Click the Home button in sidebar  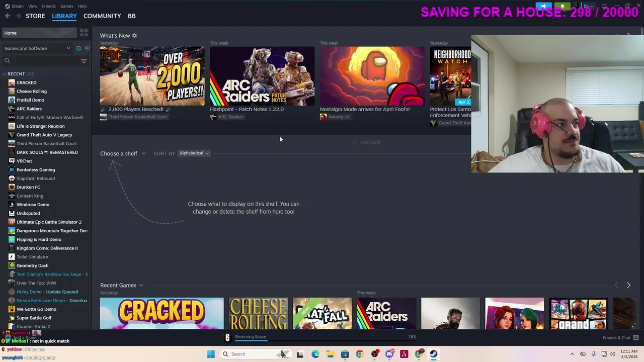tap(39, 33)
